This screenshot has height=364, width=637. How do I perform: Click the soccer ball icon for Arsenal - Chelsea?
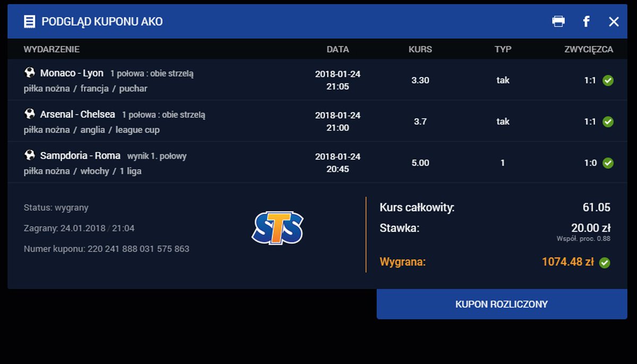coord(30,114)
